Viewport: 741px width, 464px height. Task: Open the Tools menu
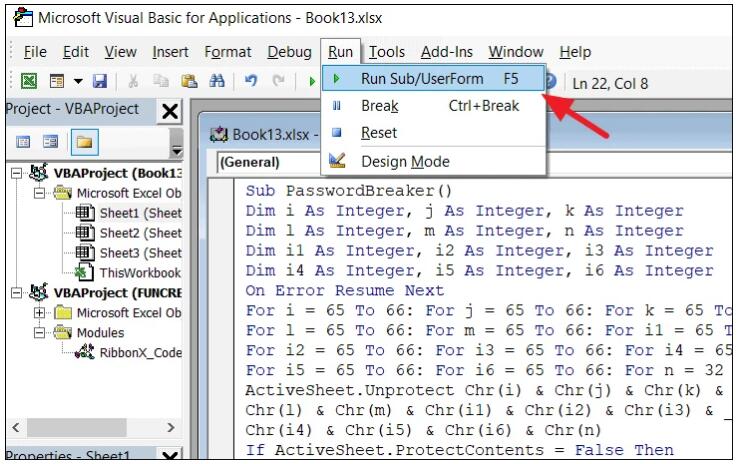pos(387,52)
